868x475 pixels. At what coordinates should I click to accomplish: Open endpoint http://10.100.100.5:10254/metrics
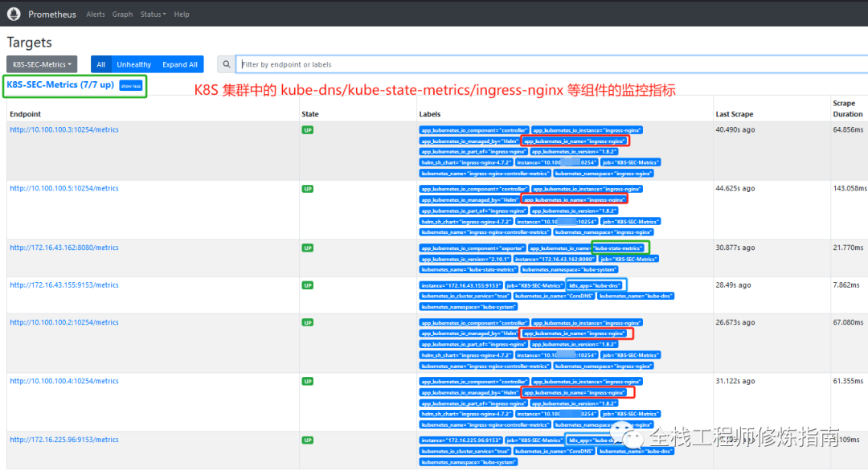point(64,188)
